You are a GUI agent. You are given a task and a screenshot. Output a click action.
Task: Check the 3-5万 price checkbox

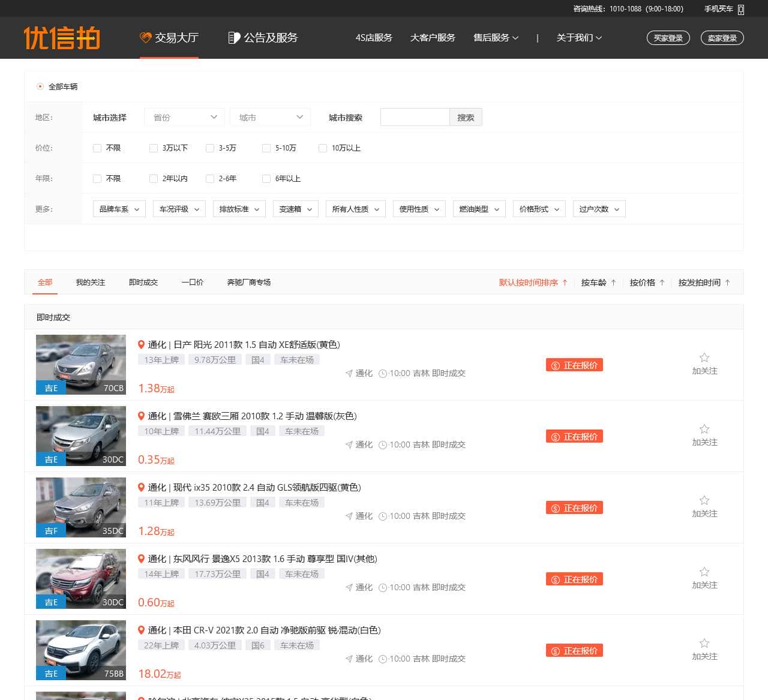pos(210,148)
